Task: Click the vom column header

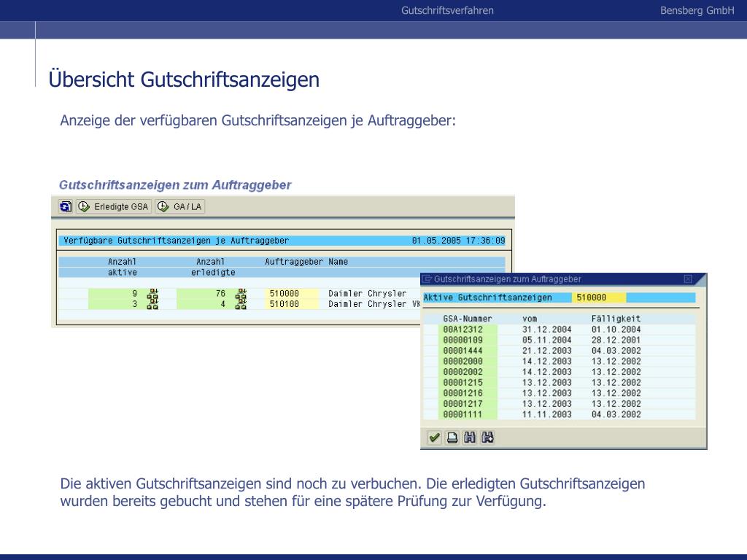Action: point(530,319)
